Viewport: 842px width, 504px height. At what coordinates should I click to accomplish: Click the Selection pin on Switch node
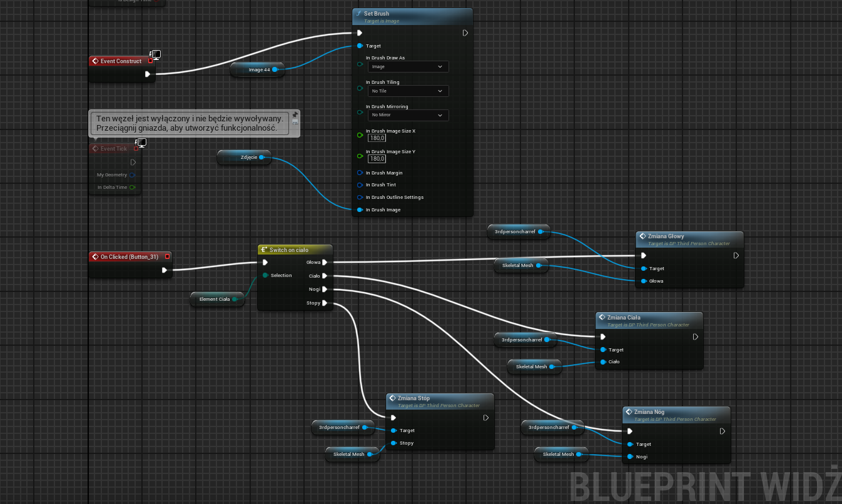(265, 275)
